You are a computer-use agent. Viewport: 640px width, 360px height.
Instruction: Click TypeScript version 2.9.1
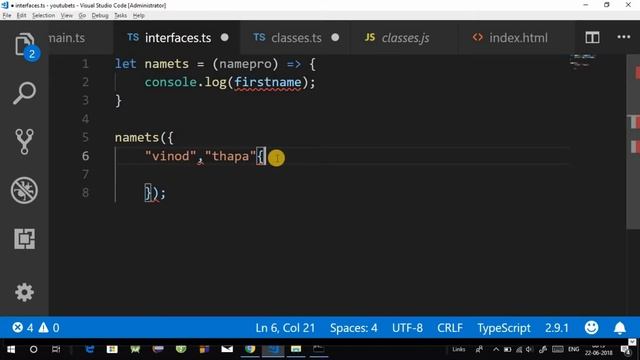[x=557, y=328]
